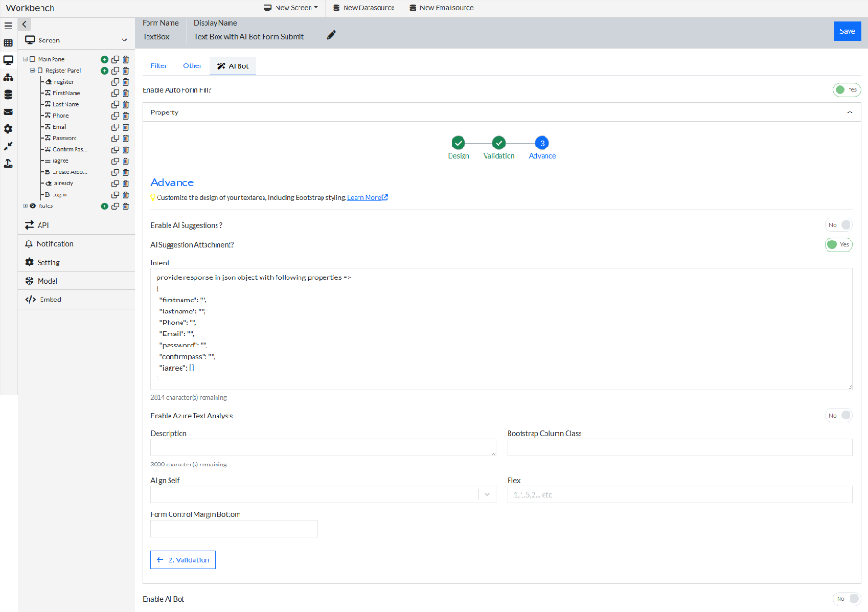Switch to the Filter tab
Viewport: 868px width, 612px height.
[x=157, y=65]
